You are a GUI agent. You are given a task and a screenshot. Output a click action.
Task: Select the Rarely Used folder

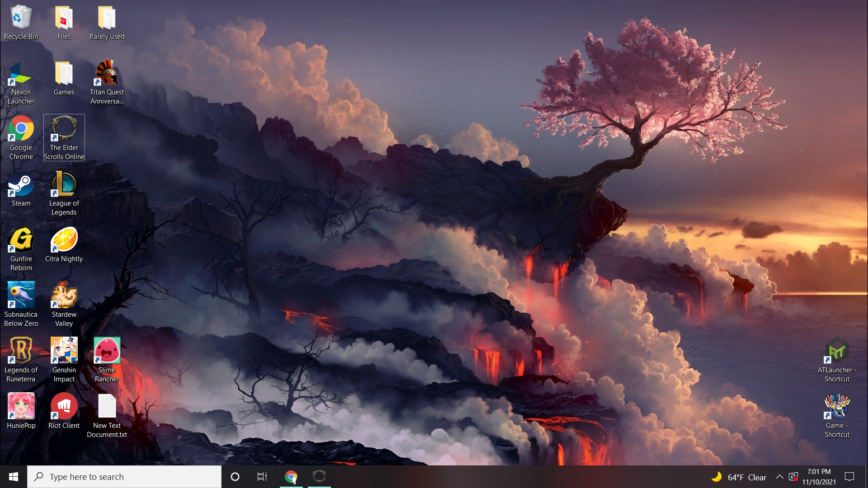pyautogui.click(x=107, y=23)
